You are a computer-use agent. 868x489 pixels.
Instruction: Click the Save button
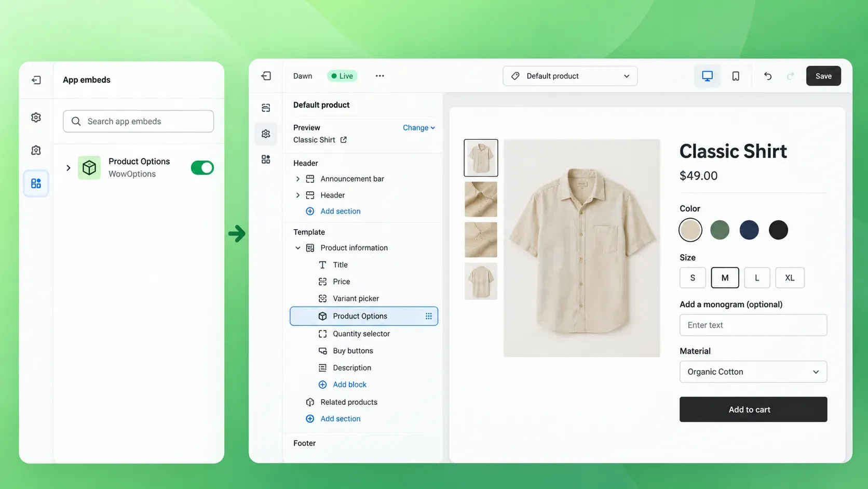point(823,76)
